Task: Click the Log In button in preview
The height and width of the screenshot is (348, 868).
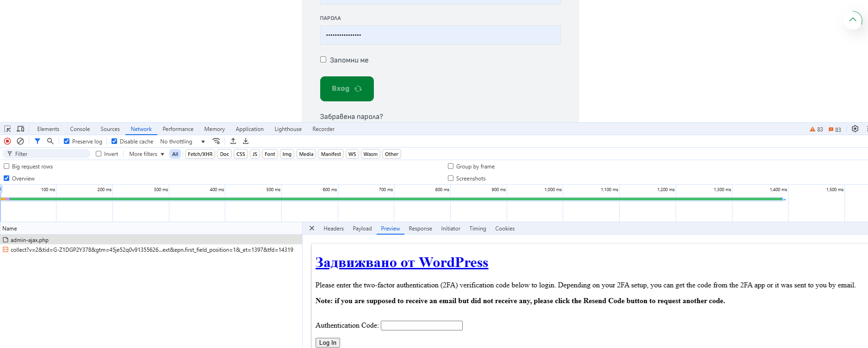Action: click(328, 342)
